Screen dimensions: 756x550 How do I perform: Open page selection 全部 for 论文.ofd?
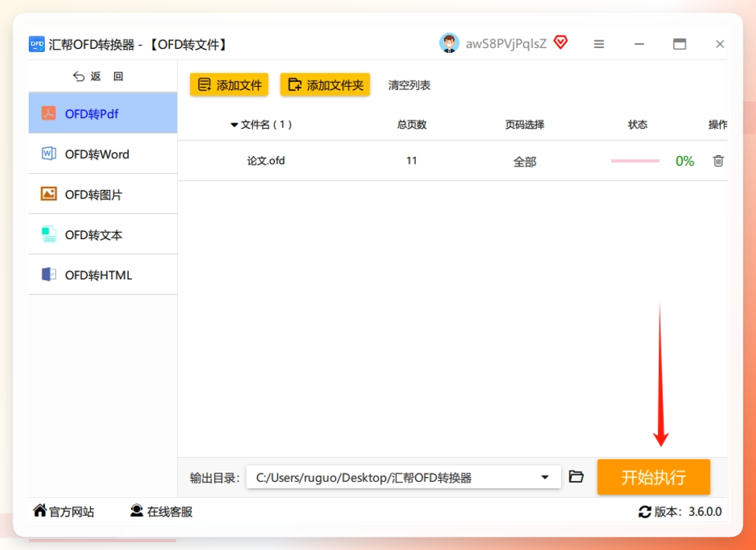point(525,161)
